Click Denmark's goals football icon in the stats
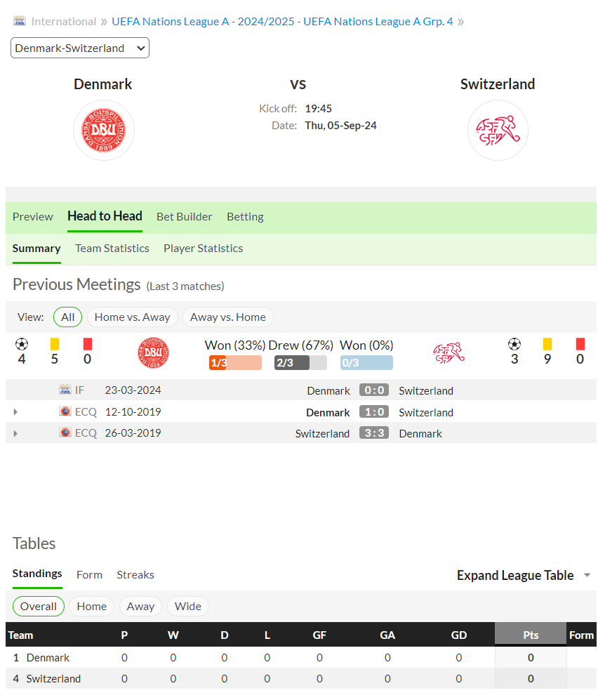The width and height of the screenshot is (598, 700). pos(22,344)
